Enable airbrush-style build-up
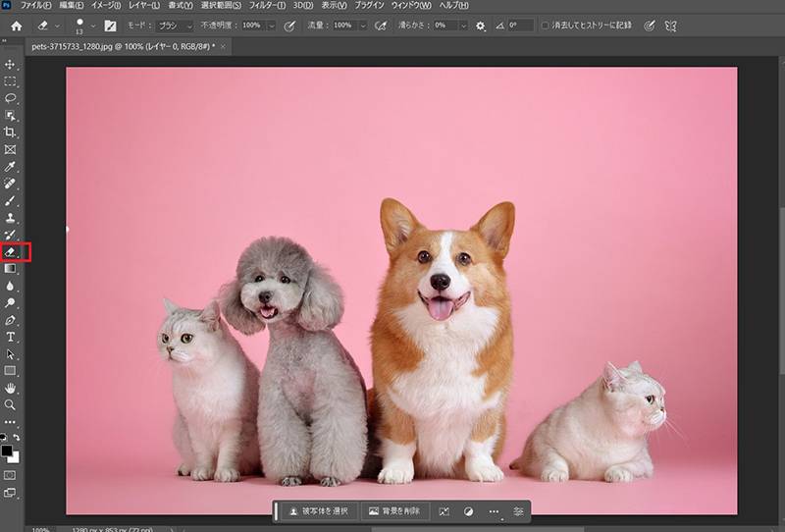785x532 pixels. pos(381,27)
